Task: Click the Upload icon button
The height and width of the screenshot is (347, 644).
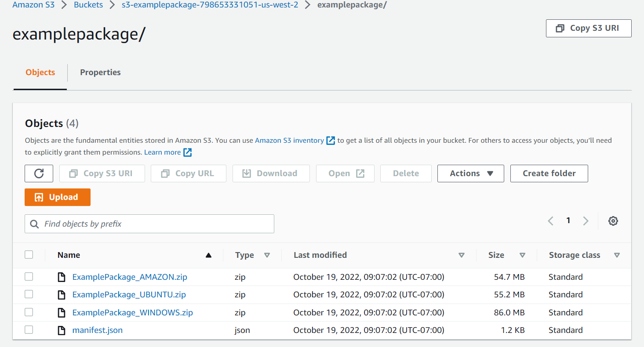Action: point(40,197)
